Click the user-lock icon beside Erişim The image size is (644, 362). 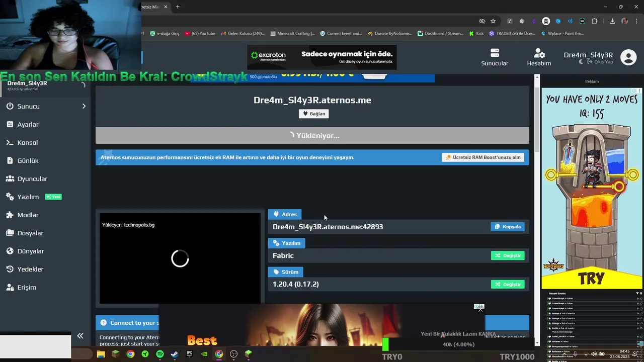10,287
